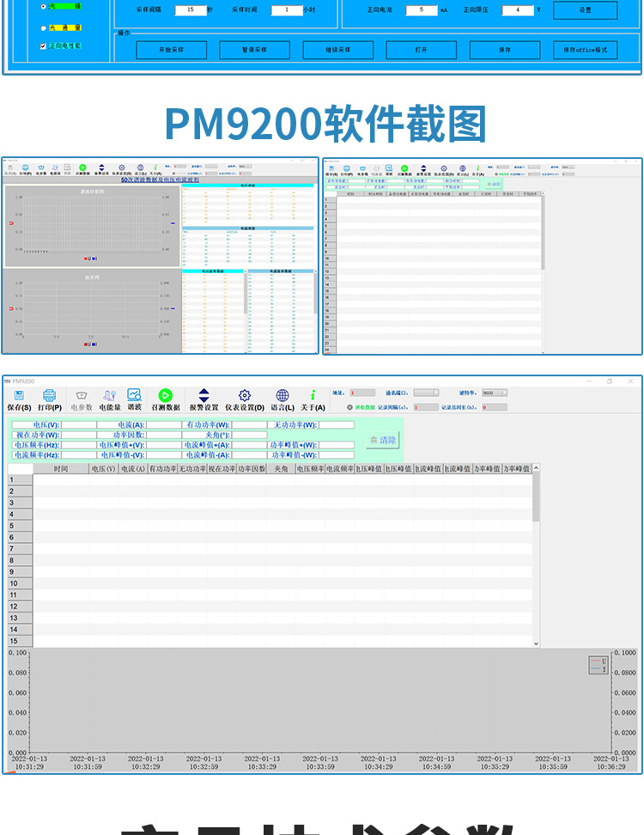This screenshot has height=835, width=644.
Task: Click the 正向电流 input showing 5
Action: (422, 10)
